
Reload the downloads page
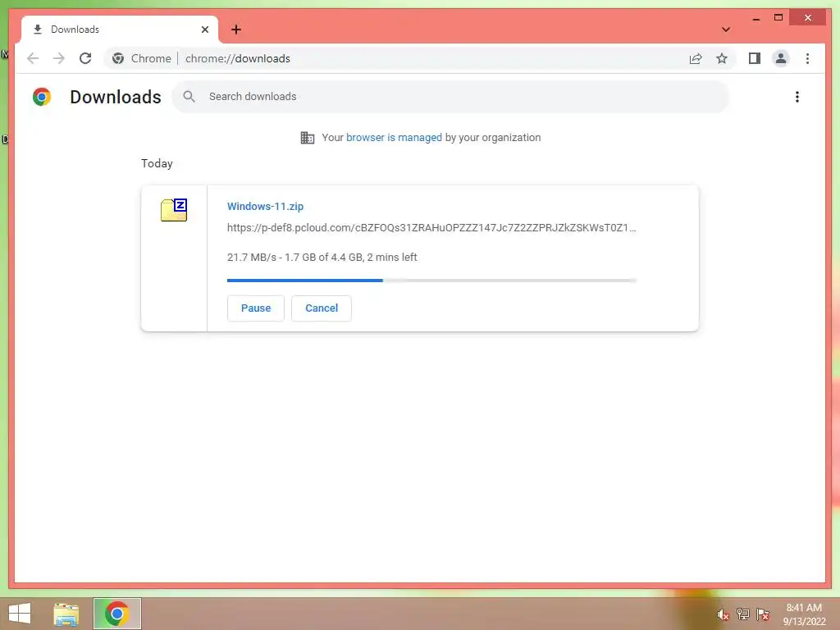tap(85, 58)
